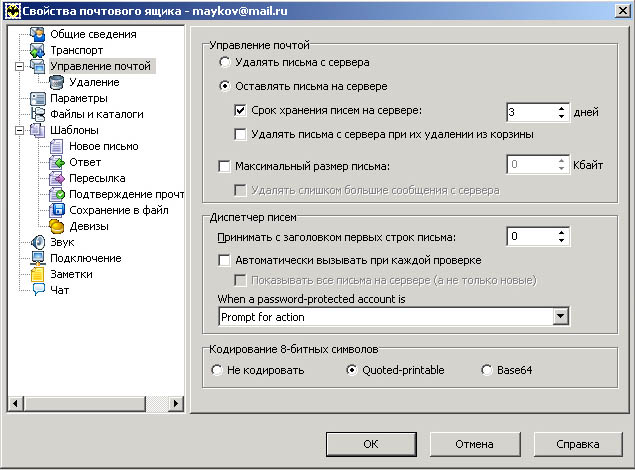Click the Звук speaker icon
The width and height of the screenshot is (635, 470).
click(38, 242)
